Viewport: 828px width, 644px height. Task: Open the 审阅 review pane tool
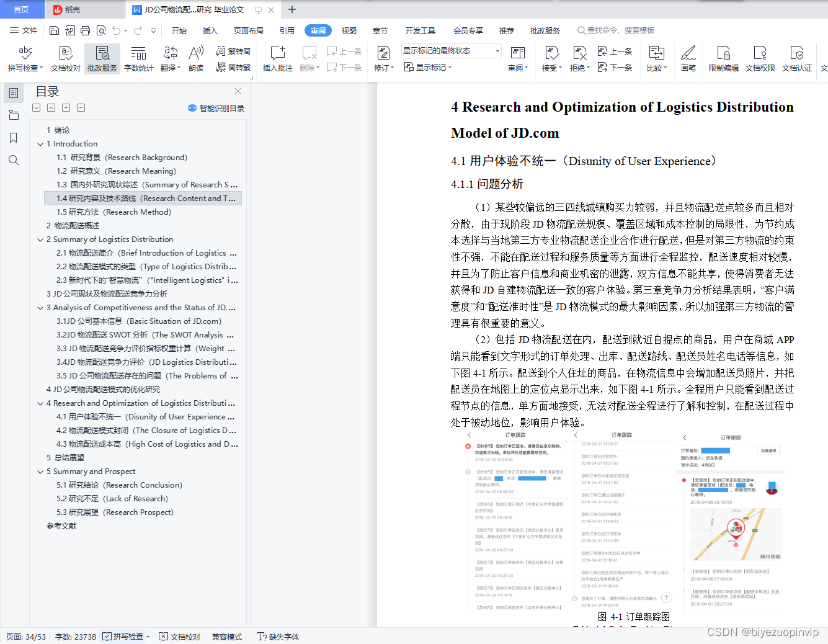(518, 59)
